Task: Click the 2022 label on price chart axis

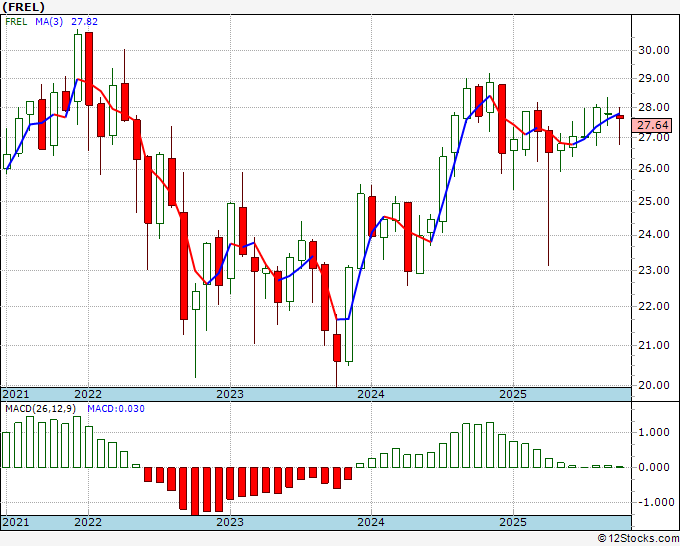Action: click(88, 394)
